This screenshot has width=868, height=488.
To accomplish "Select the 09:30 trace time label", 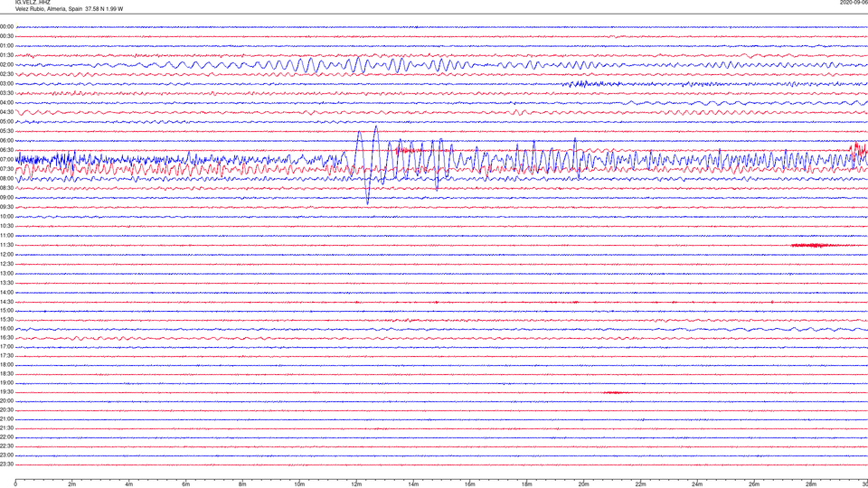I will pos(7,207).
